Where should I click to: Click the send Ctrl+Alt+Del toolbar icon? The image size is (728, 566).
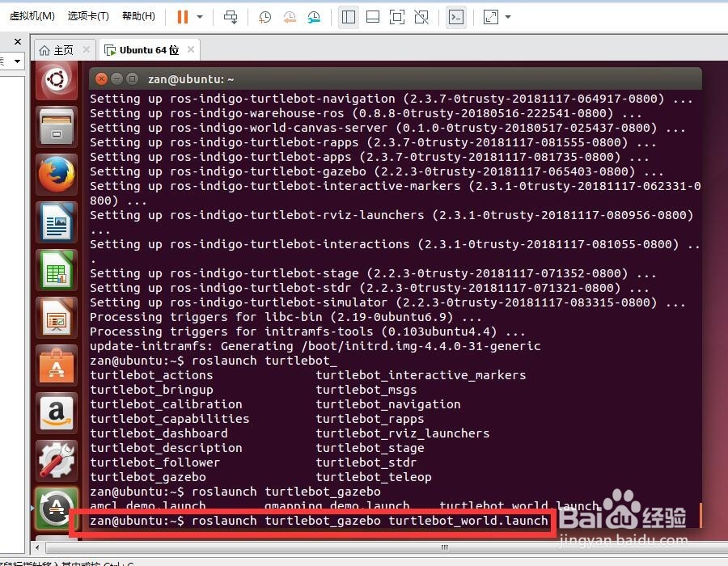point(231,17)
